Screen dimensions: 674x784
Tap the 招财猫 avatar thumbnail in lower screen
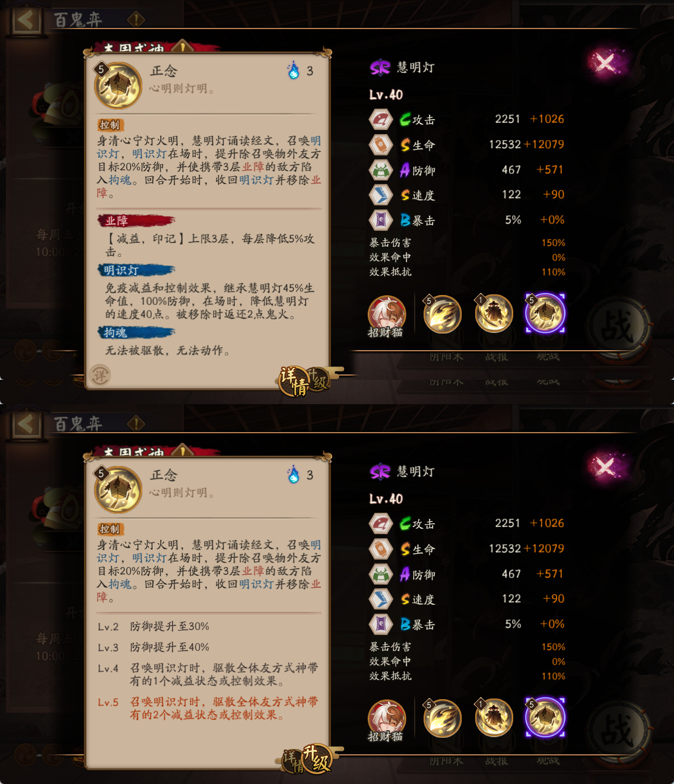386,720
